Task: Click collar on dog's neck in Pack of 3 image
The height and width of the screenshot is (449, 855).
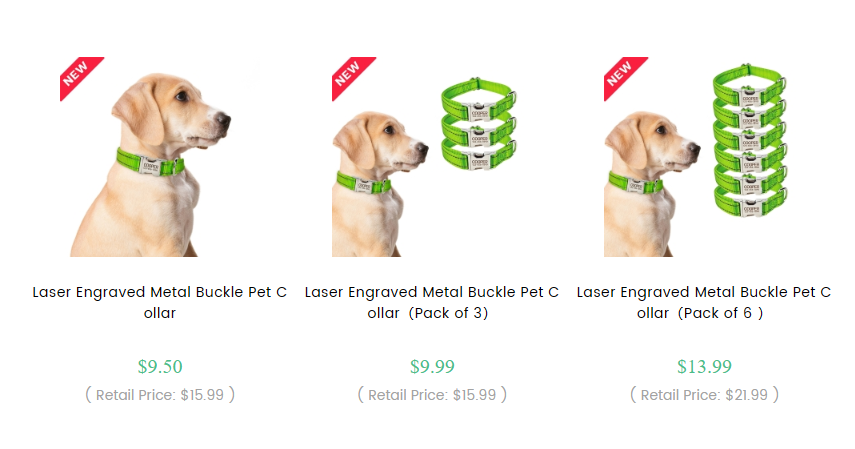Action: [x=364, y=183]
